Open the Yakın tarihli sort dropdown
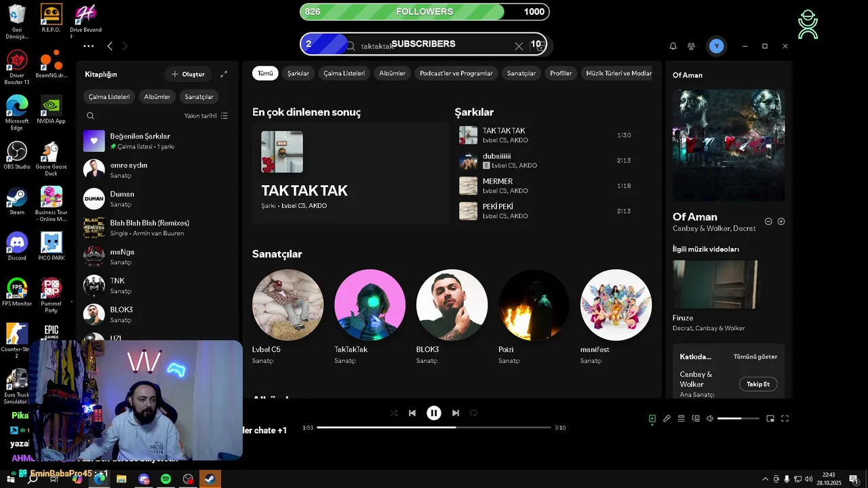 point(206,116)
